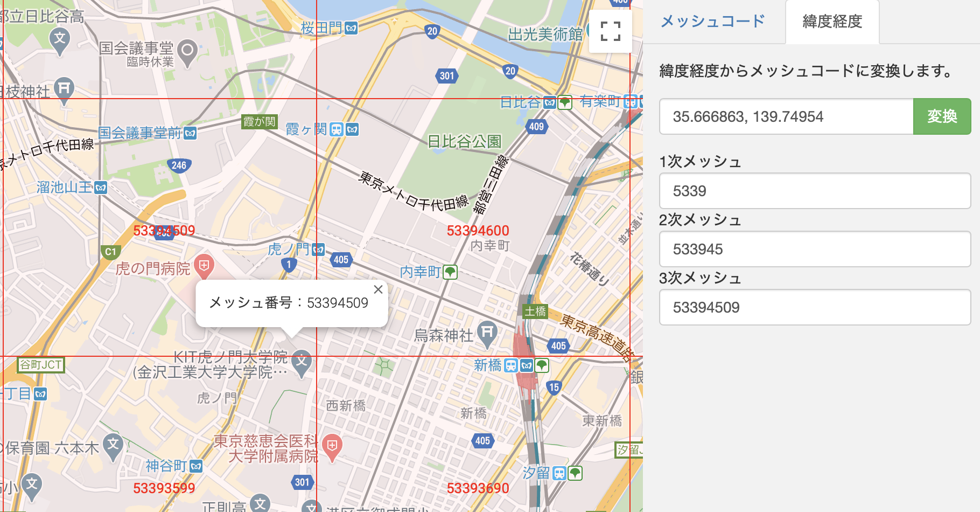Click the 東京高速道路 road label

click(x=597, y=337)
